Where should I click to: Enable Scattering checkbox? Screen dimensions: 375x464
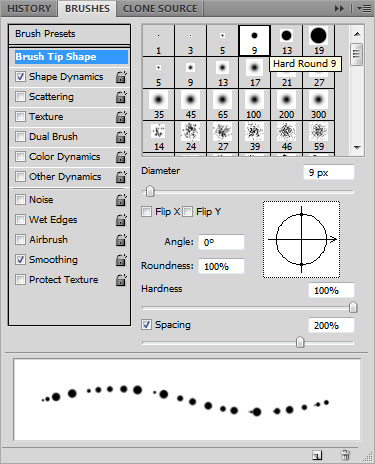[20, 97]
